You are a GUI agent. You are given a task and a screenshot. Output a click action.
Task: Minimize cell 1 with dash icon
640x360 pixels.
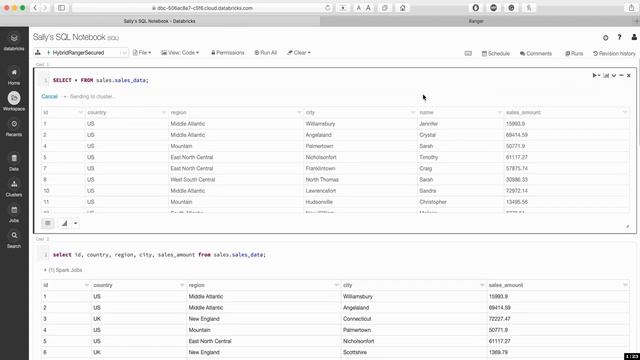tap(621, 76)
